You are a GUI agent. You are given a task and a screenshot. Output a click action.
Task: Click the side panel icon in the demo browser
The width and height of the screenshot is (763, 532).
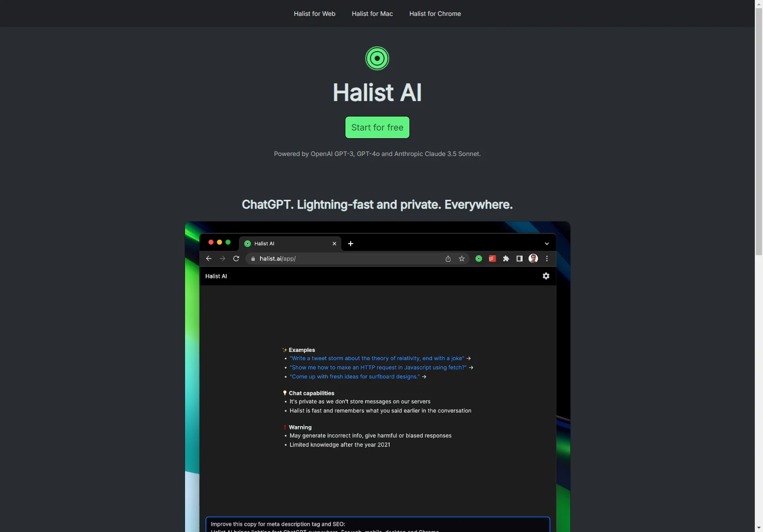coord(519,259)
